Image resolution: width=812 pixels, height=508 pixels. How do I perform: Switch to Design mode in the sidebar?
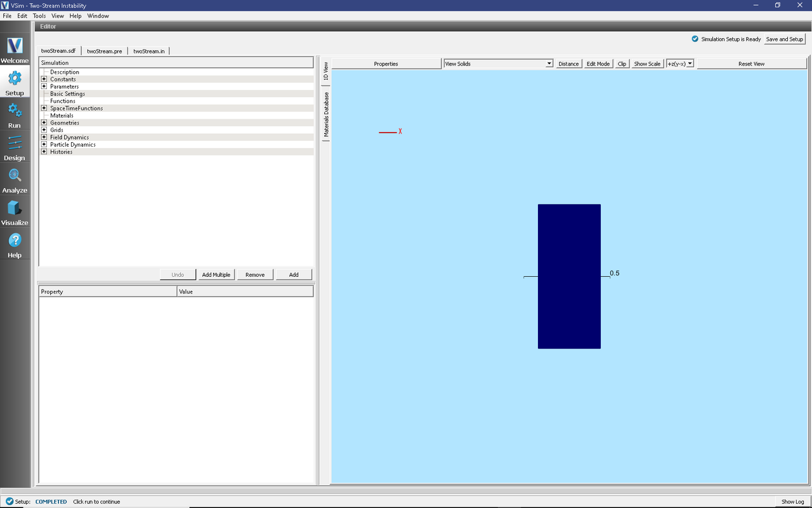tap(14, 149)
